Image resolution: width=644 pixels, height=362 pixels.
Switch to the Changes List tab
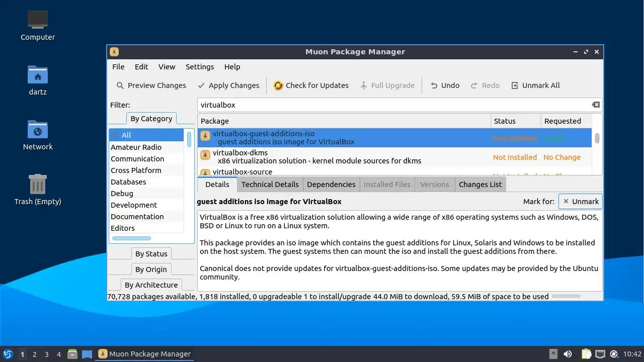point(480,185)
